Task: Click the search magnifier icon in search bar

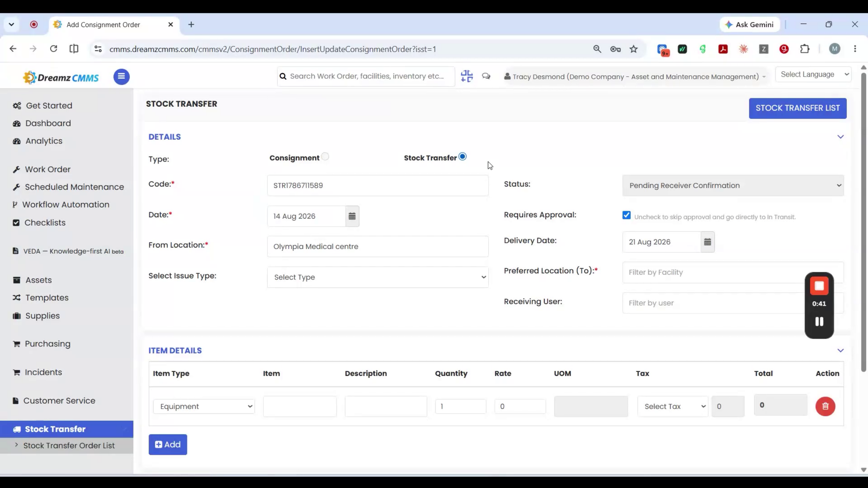Action: coord(283,76)
